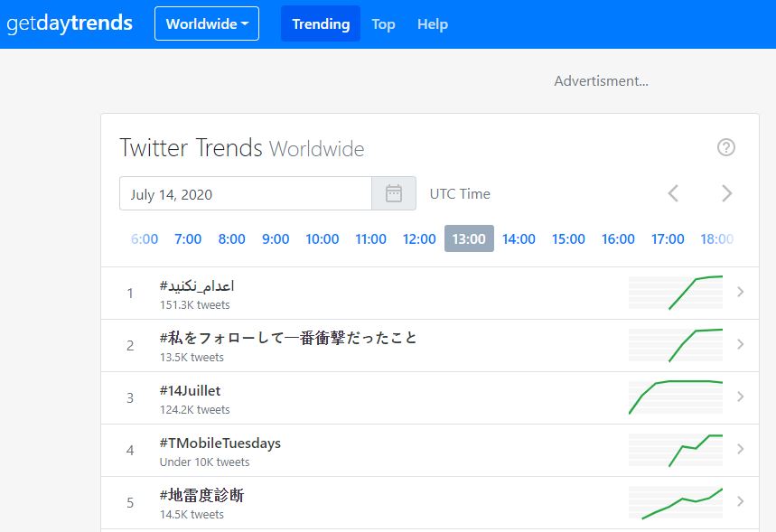
Task: Click the July 14, 2020 date field
Action: [246, 193]
